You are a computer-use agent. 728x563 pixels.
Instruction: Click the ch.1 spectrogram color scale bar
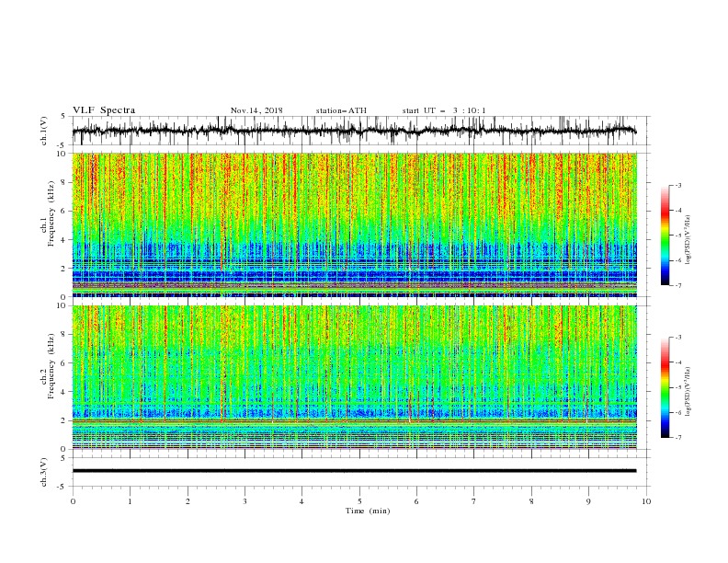pyautogui.click(x=665, y=236)
